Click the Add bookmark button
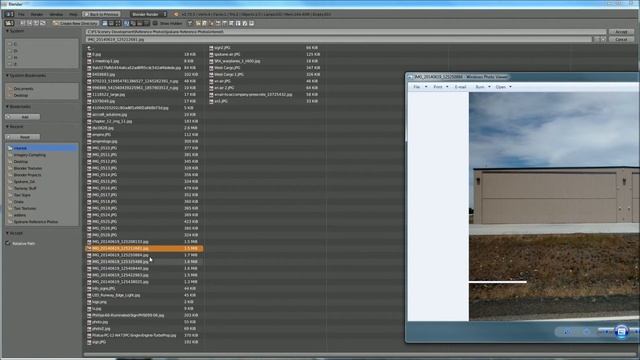The image size is (640, 360). (x=23, y=117)
